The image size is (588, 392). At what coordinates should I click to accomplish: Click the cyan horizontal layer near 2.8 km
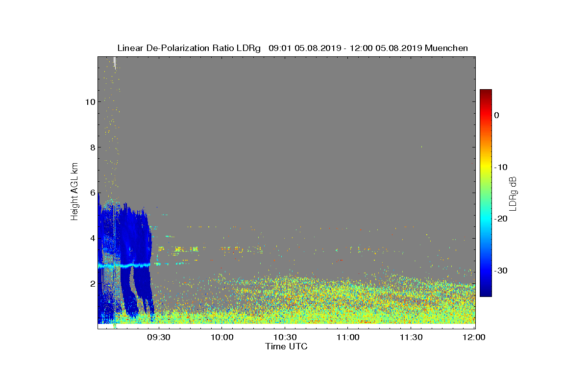click(x=125, y=266)
